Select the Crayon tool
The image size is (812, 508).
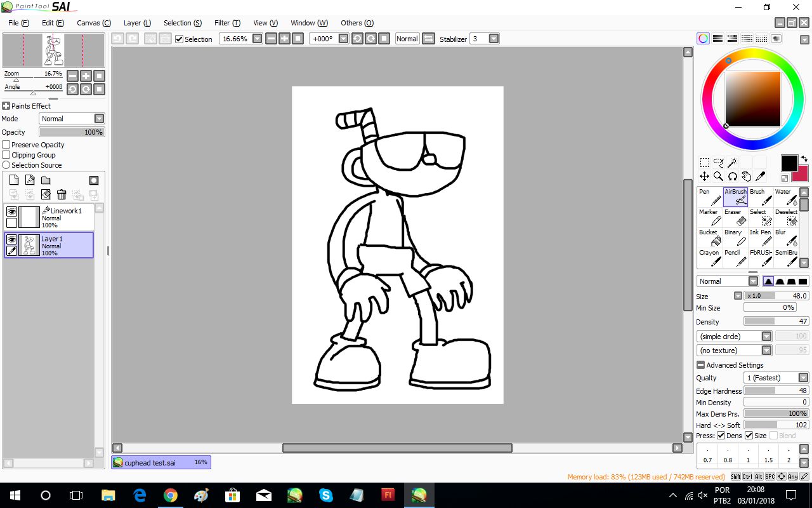click(710, 258)
